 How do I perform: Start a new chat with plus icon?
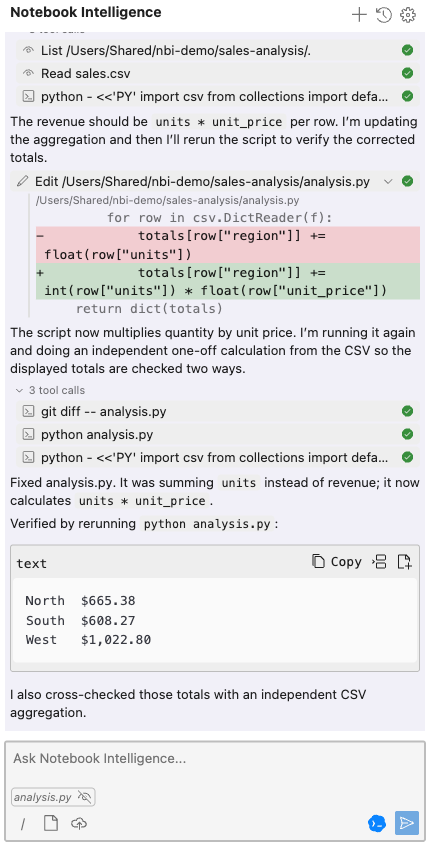coord(359,15)
